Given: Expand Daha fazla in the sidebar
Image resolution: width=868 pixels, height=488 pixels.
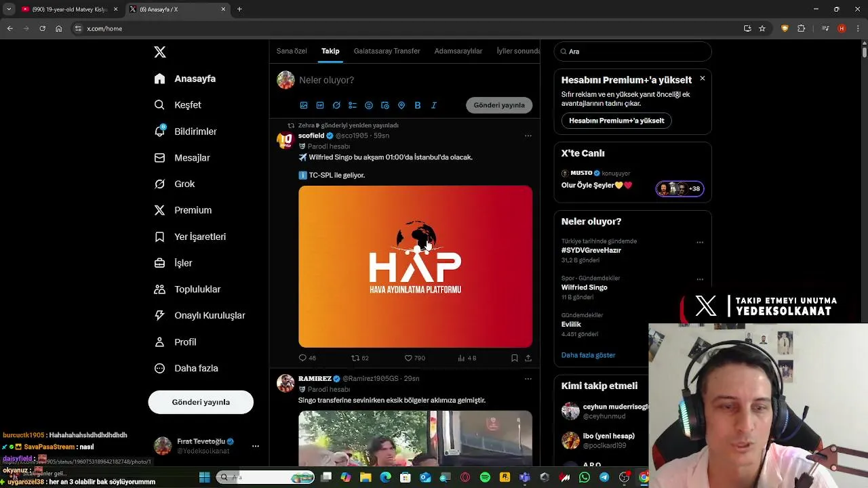Looking at the screenshot, I should 186,368.
